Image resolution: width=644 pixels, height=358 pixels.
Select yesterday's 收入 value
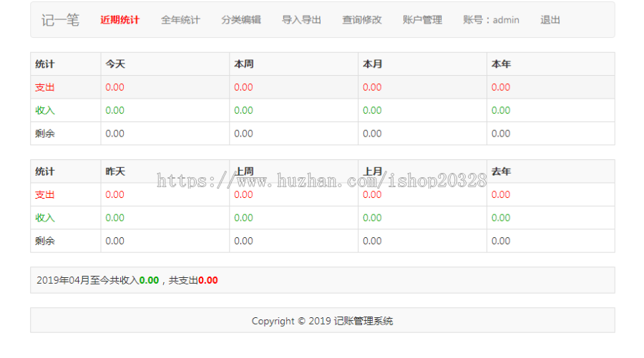tap(114, 218)
